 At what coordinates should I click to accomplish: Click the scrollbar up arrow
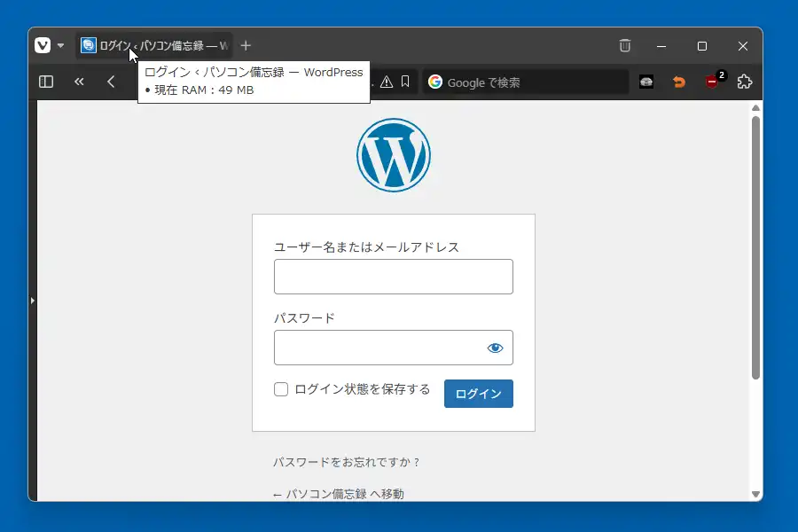(x=755, y=108)
